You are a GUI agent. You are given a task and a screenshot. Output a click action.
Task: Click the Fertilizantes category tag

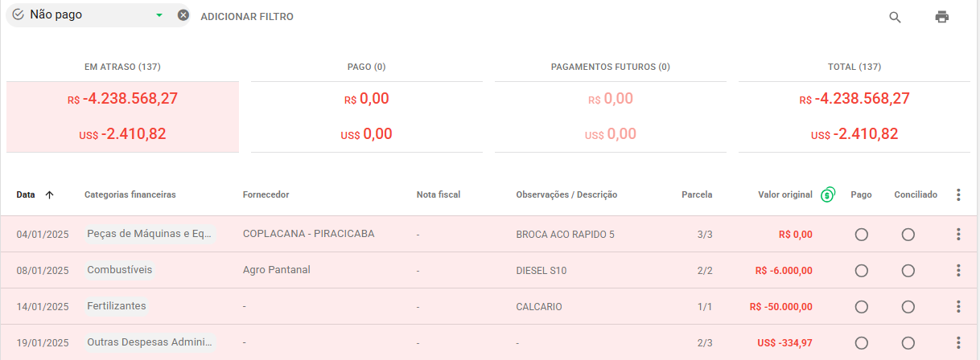pos(117,306)
